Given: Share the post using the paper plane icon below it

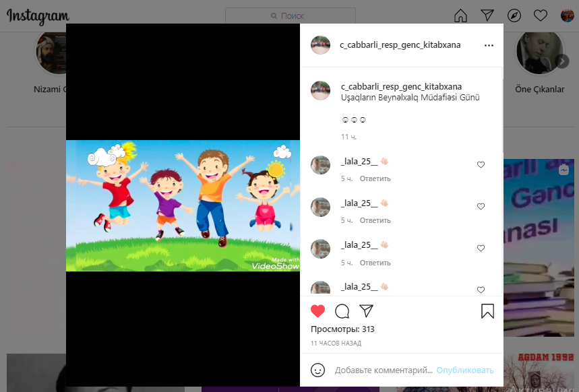Looking at the screenshot, I should tap(366, 311).
